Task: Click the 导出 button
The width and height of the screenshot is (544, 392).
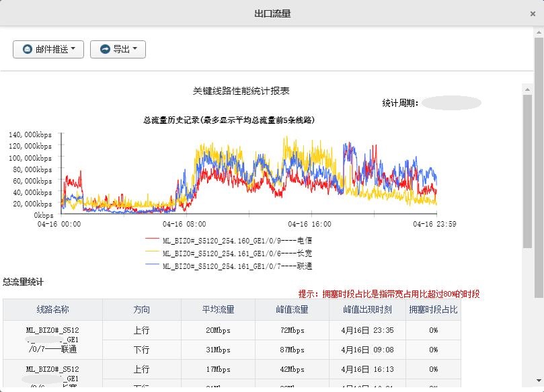Action: [x=118, y=48]
